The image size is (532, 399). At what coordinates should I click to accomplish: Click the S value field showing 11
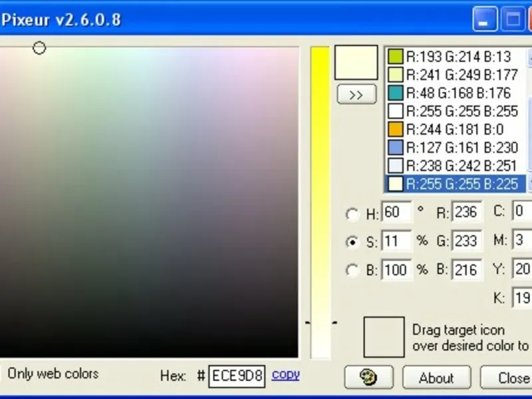pos(397,241)
